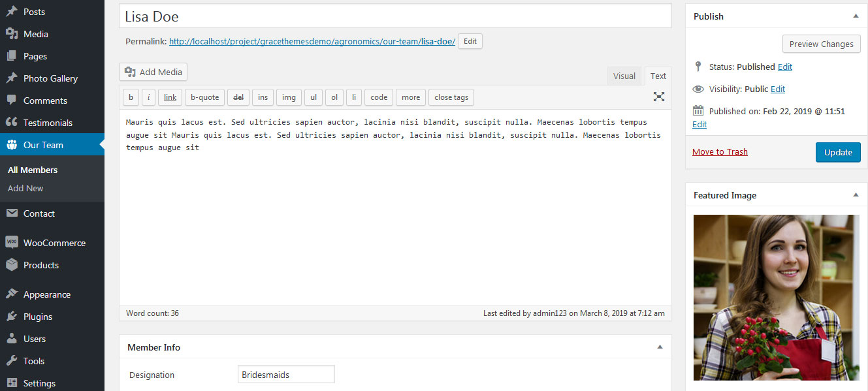Viewport: 868px width, 391px height.
Task: Click the Comments bubble icon
Action: [x=12, y=101]
